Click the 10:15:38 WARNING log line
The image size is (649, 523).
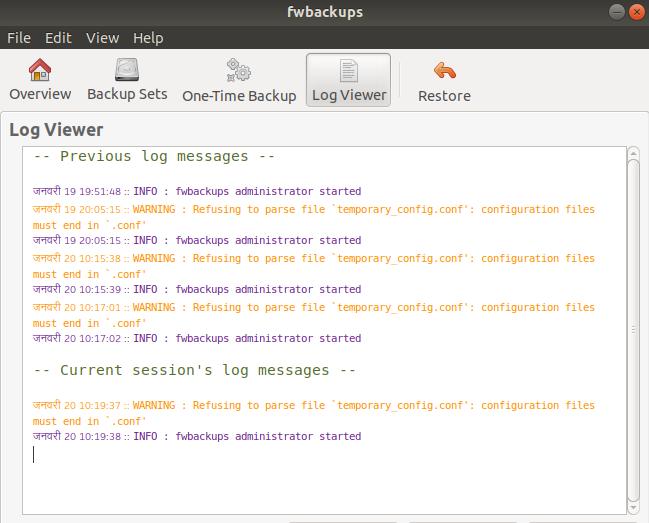[314, 266]
